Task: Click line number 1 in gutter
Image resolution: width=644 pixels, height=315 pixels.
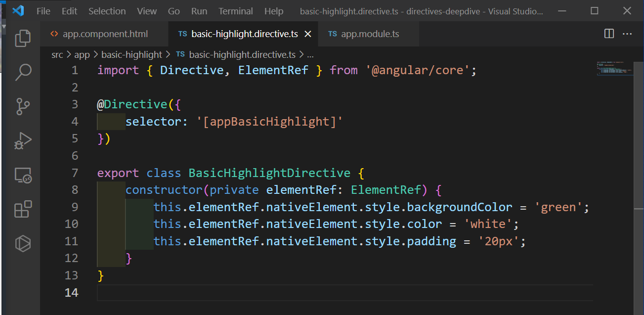Action: (75, 70)
